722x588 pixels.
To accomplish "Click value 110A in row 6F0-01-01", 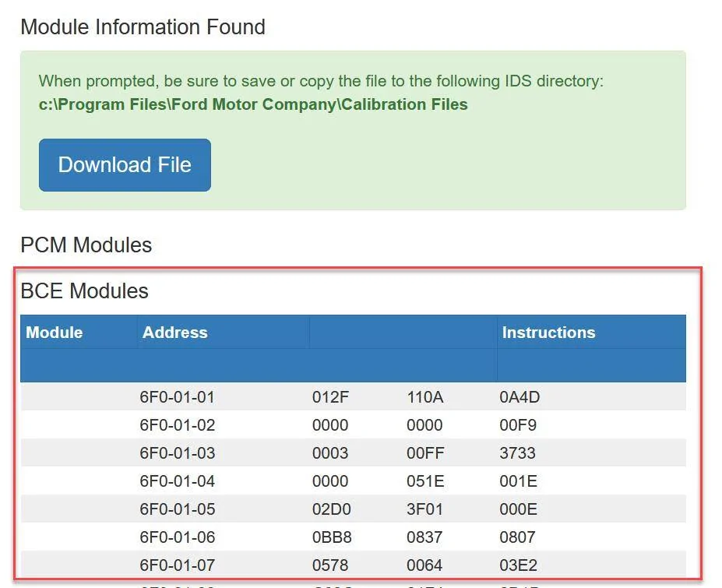I will [425, 397].
